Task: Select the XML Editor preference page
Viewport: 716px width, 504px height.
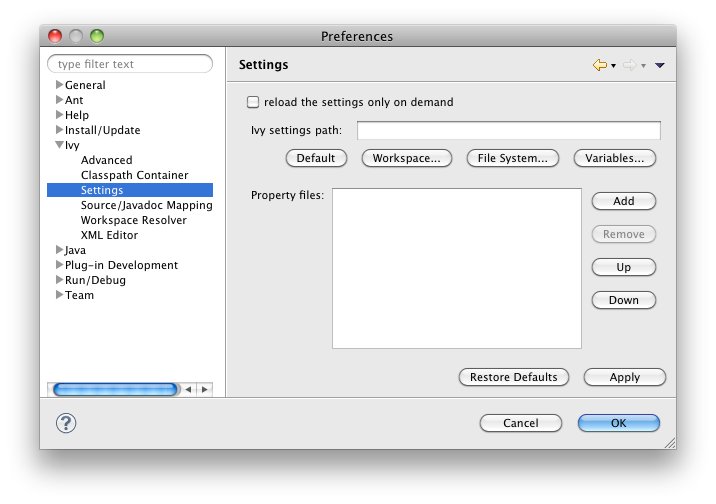Action: [109, 235]
